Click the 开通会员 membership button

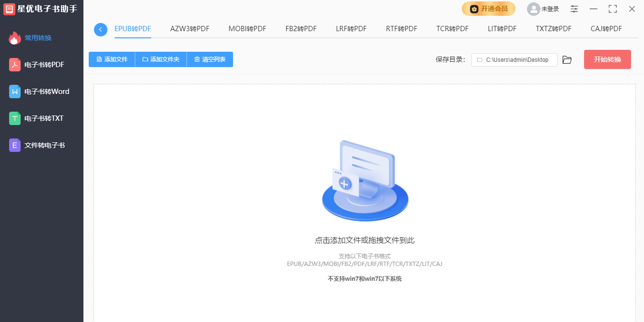pyautogui.click(x=489, y=9)
